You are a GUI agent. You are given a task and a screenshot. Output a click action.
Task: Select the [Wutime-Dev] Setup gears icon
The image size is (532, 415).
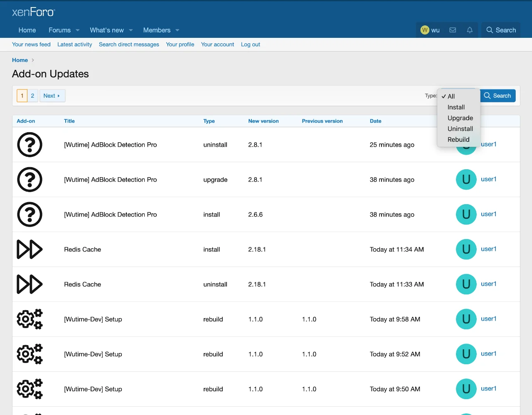(x=30, y=319)
